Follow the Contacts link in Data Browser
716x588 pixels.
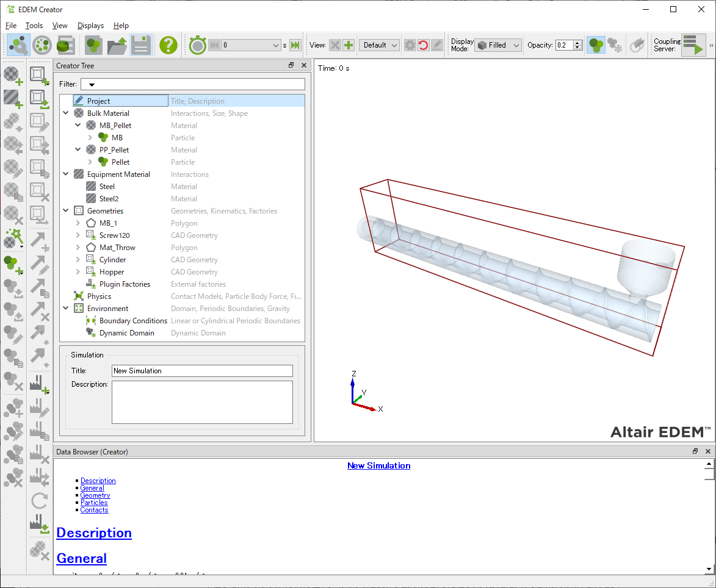94,509
